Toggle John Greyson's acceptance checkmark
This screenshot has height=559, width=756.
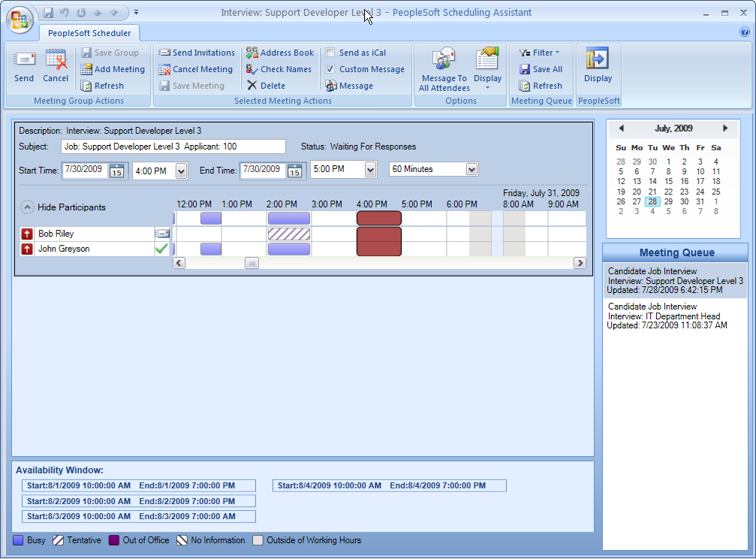(x=164, y=249)
